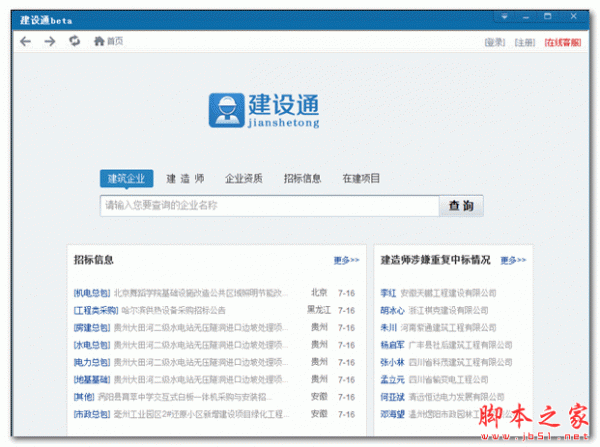Open 更多>> in the 建造师涉嫌重复中标情况 panel
Screen dimensions: 600x447
point(513,260)
